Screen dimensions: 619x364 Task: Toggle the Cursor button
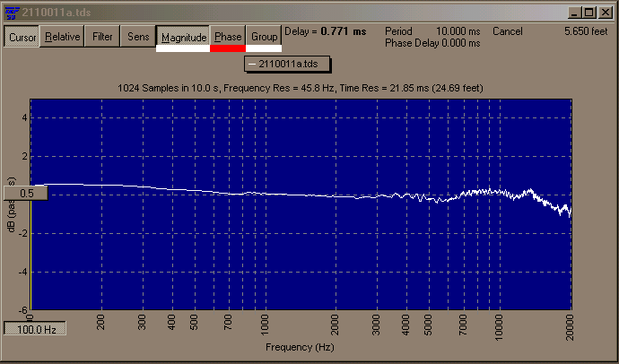click(x=22, y=37)
